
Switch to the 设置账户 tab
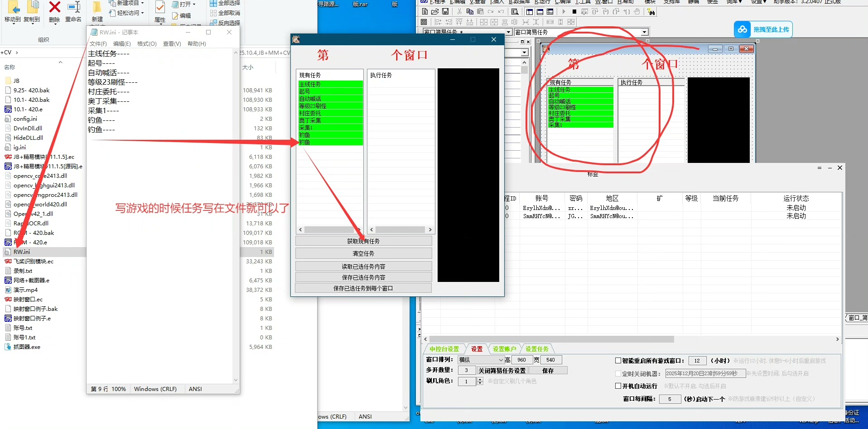pos(504,349)
